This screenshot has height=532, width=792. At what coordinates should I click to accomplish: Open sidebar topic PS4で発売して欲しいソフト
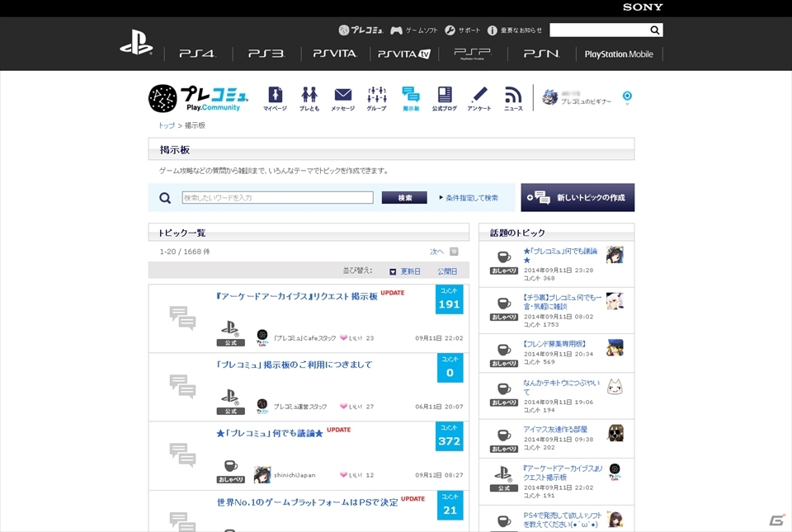tap(562, 520)
